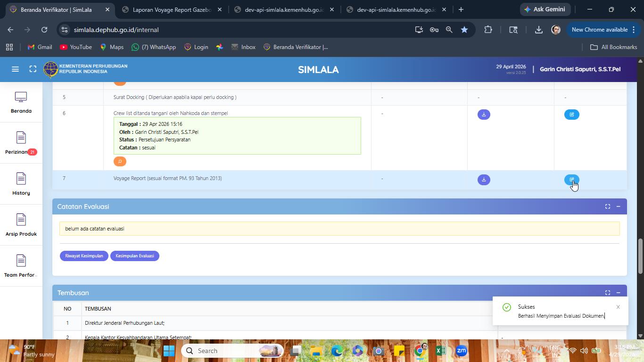Collapse the Tembusan panel

coord(618,293)
